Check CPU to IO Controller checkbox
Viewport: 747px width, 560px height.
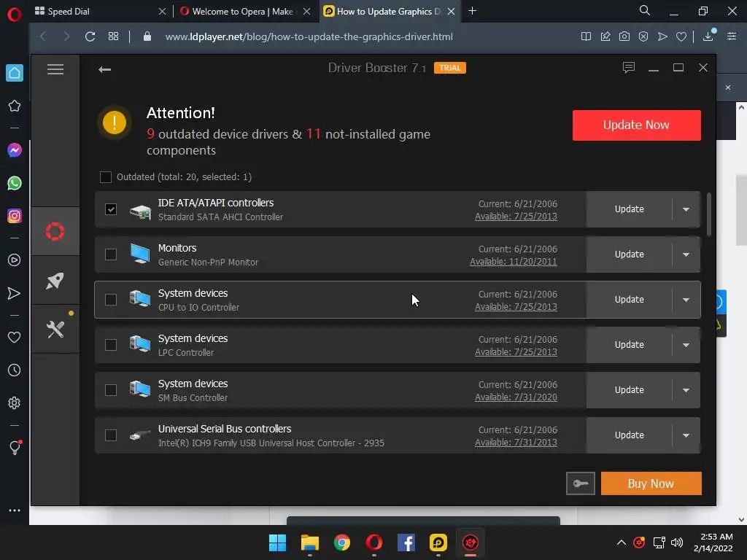(x=111, y=300)
